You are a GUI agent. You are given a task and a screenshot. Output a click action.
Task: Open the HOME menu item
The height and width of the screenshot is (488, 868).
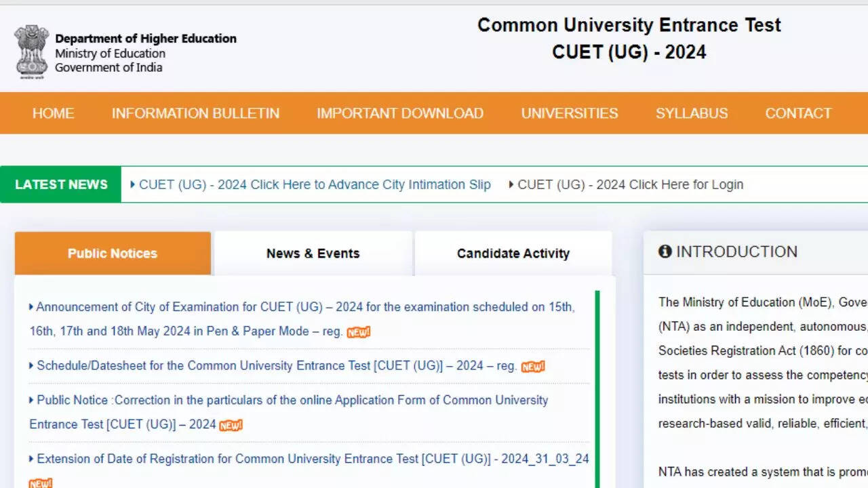coord(53,113)
